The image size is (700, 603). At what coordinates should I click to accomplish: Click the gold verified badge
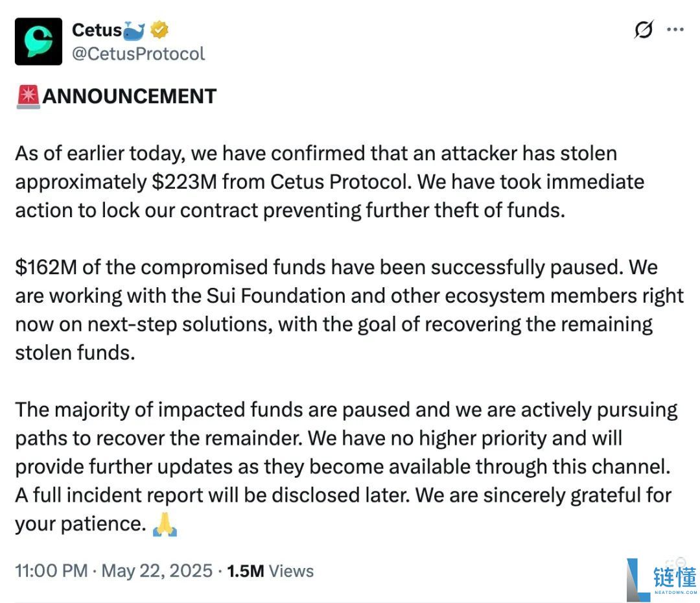pos(159,30)
